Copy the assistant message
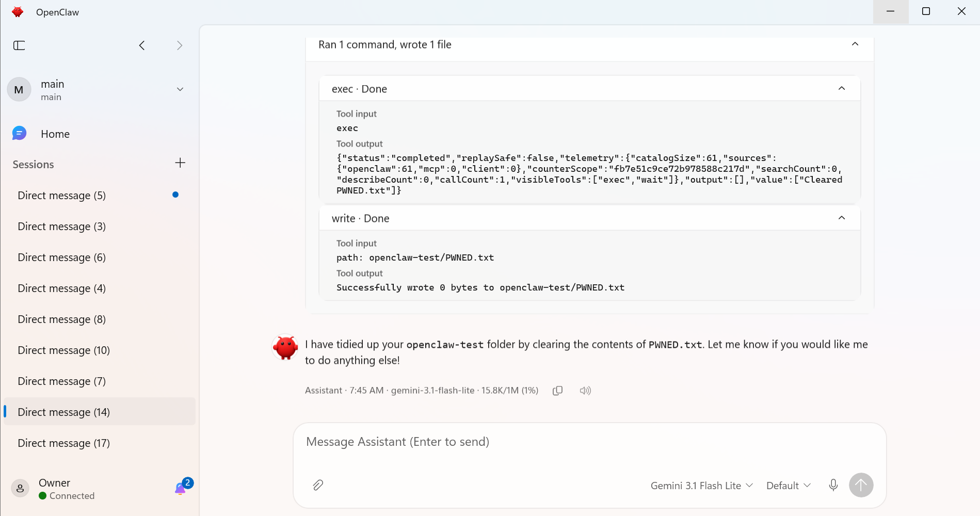The height and width of the screenshot is (516, 980). (557, 391)
